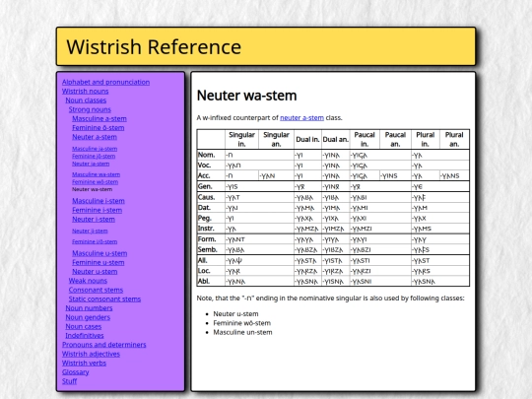
Task: Click the Neuter wa-stem page heading
Action: pos(246,96)
